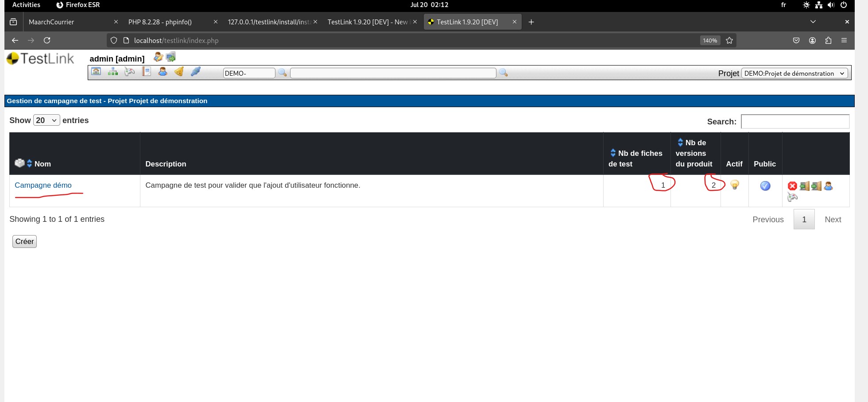Switch to the PHP 8.2.28 phpinfo() tab

pyautogui.click(x=166, y=22)
